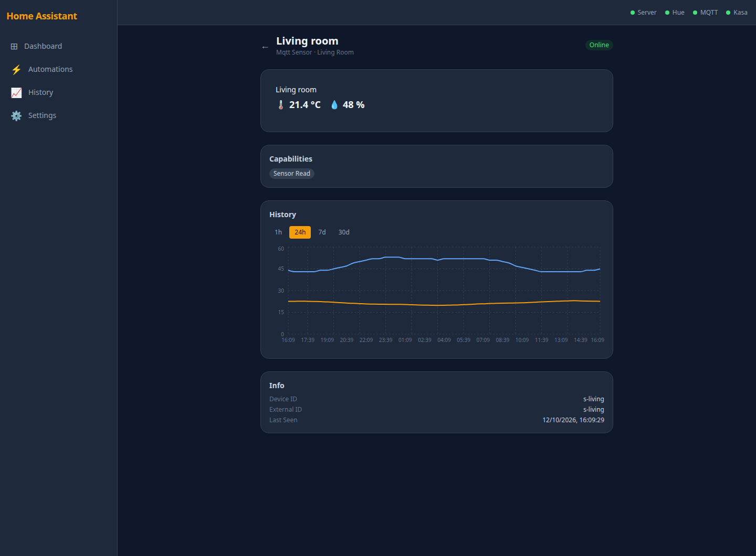Viewport: 756px width, 556px height.
Task: Click the Online status badge
Action: pos(599,45)
